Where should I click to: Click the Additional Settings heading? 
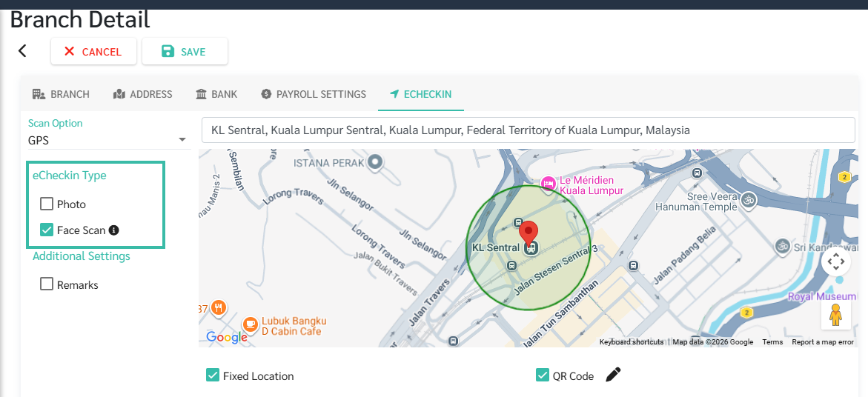[82, 256]
